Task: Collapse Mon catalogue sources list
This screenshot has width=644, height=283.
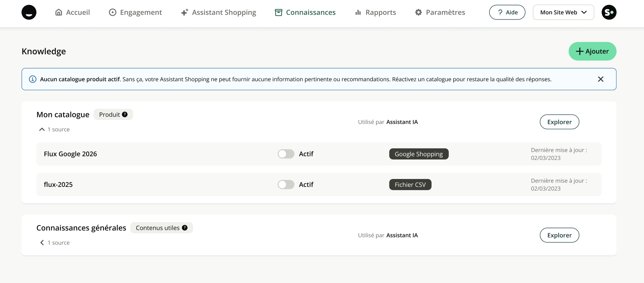Action: point(42,130)
